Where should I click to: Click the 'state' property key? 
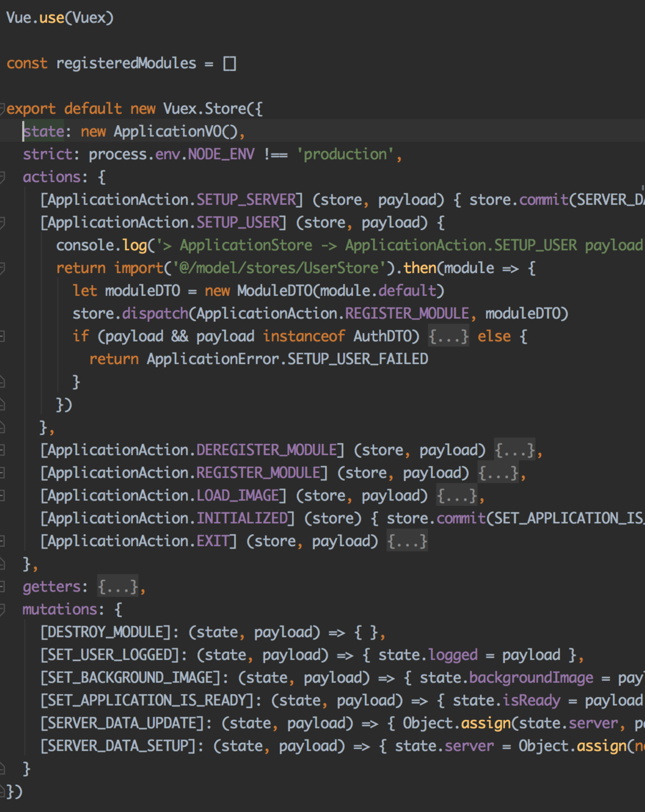click(43, 132)
